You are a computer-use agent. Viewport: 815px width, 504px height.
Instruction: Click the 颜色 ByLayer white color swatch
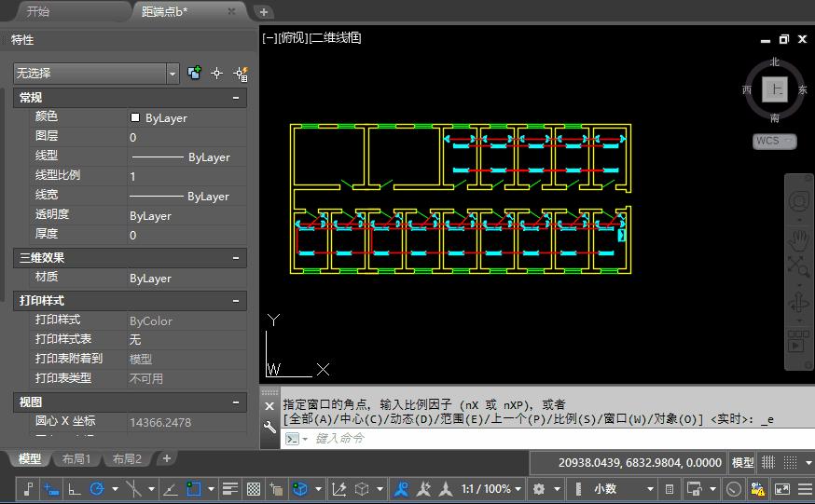click(135, 118)
